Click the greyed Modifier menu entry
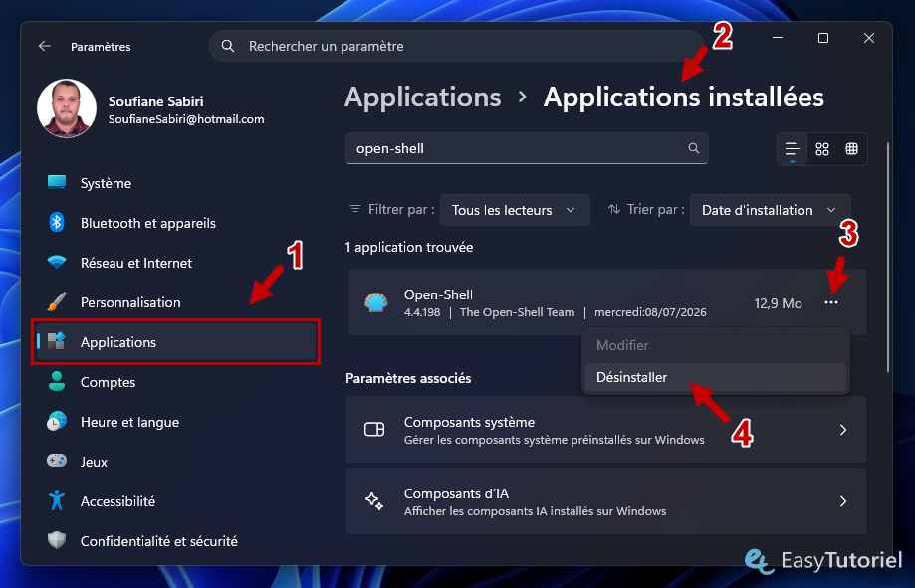The image size is (915, 588). tap(716, 345)
